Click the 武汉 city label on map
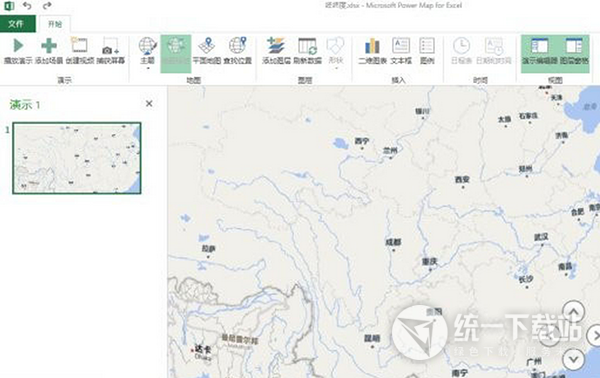 click(x=541, y=237)
